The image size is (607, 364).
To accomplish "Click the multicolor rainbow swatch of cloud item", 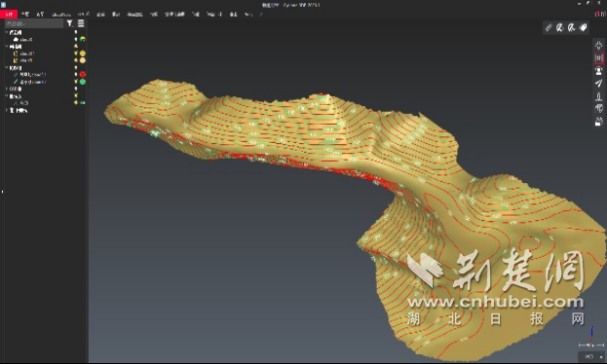I will [x=83, y=39].
